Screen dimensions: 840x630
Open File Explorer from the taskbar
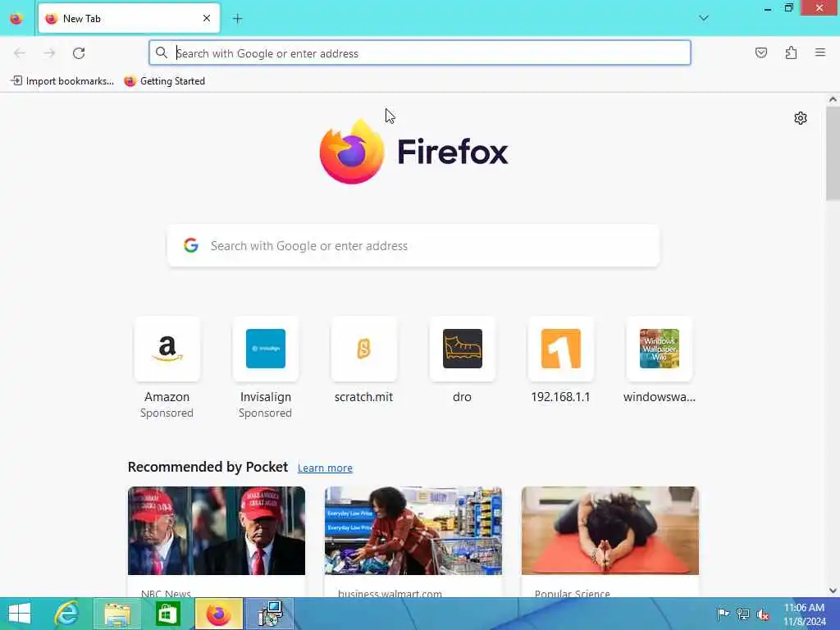click(117, 614)
